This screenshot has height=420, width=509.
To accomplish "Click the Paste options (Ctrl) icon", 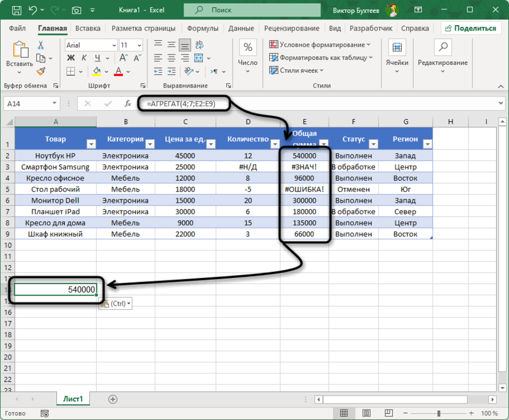I will (114, 304).
